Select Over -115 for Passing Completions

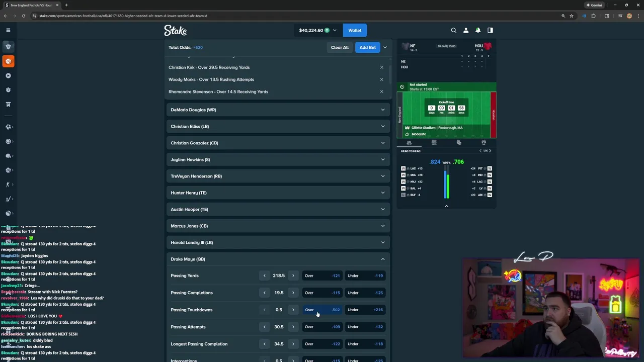322,293
